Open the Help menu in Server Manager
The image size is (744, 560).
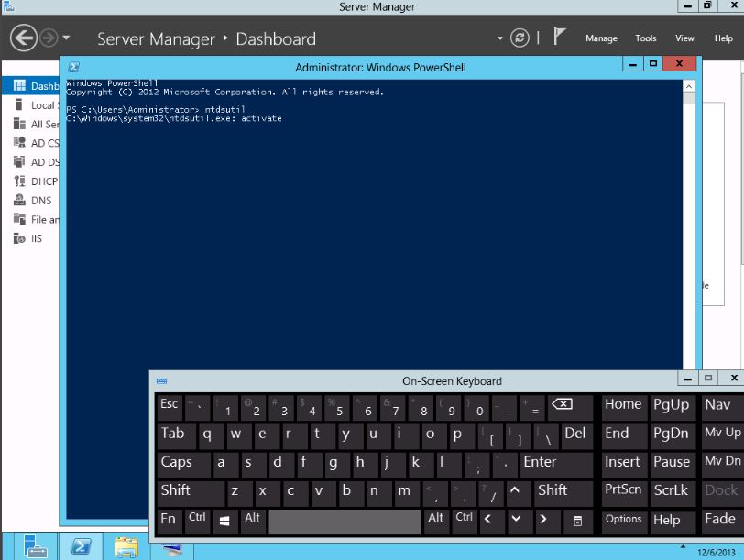point(724,38)
